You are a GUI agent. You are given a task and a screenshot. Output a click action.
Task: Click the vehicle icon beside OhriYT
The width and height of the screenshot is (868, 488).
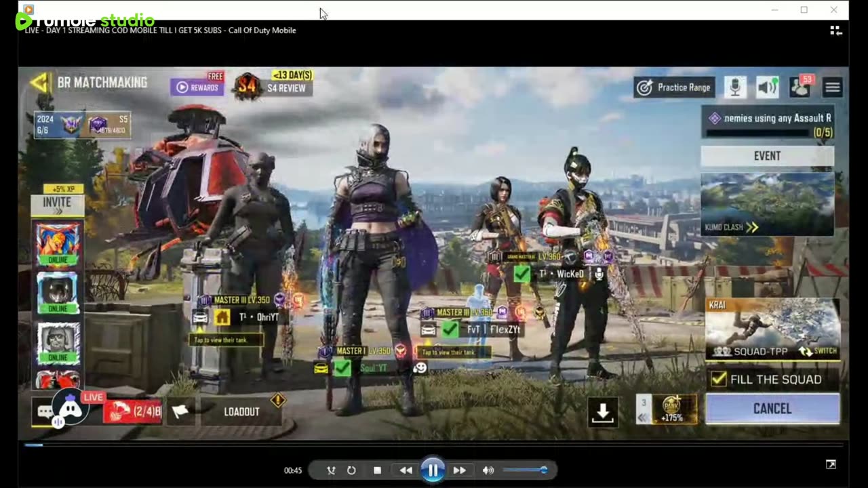200,318
